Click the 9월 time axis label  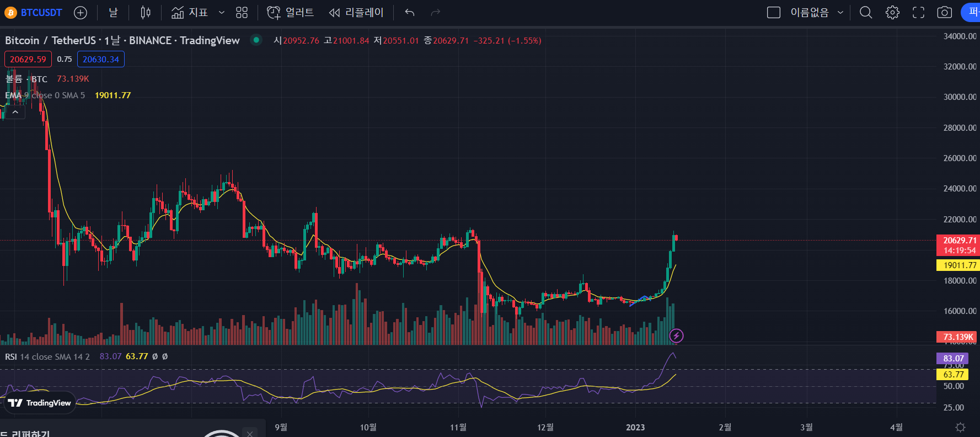[x=281, y=428]
